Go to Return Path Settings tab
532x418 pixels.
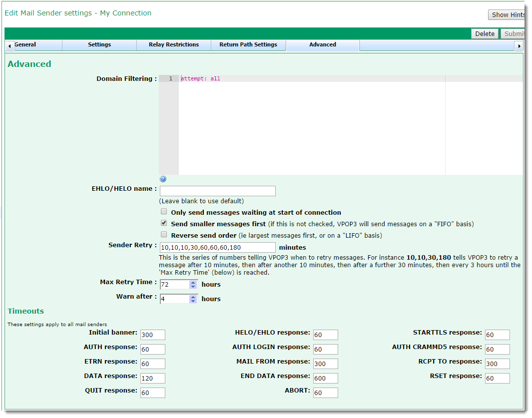coord(248,45)
